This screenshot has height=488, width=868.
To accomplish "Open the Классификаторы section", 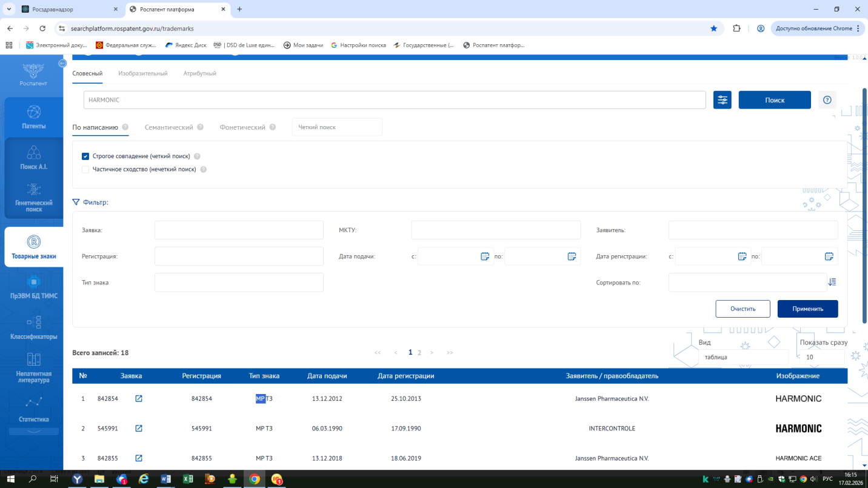I will click(34, 328).
